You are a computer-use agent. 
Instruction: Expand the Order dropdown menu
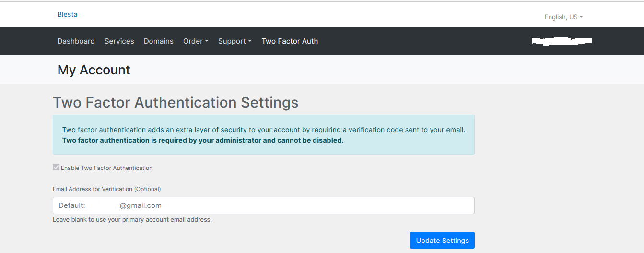(195, 41)
